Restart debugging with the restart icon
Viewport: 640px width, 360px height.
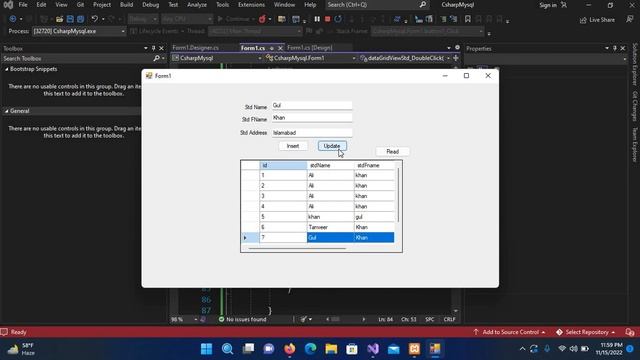point(338,19)
